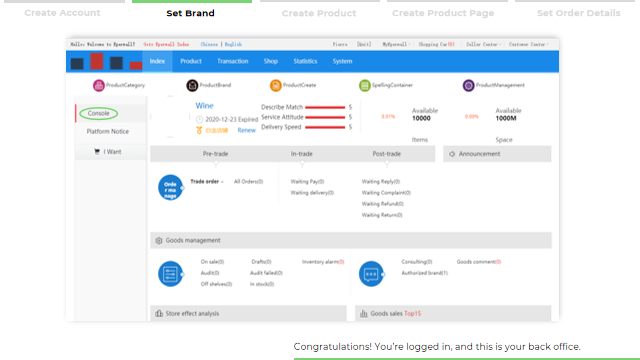Open the Shop menu tab

pos(271,61)
